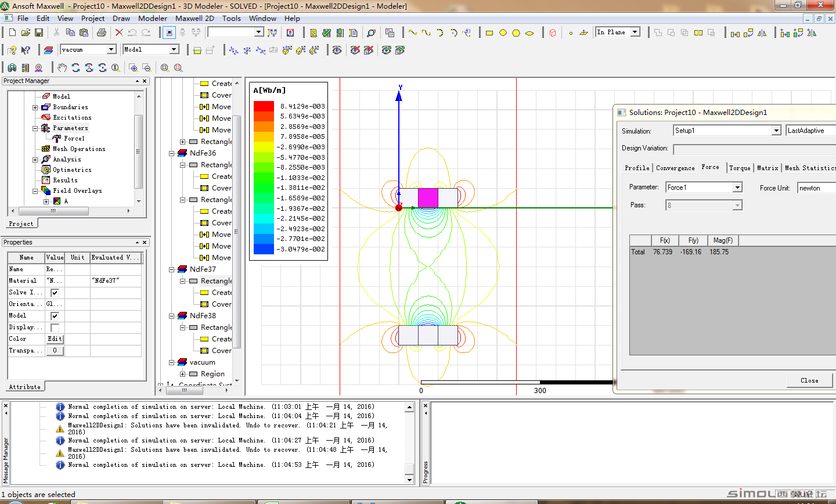Select the Draw regular polygon tool
Viewport: 836px width, 504px height.
(x=516, y=33)
